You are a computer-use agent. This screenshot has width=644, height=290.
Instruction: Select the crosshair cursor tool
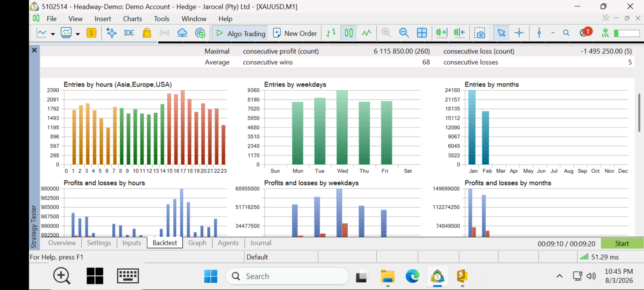(519, 33)
